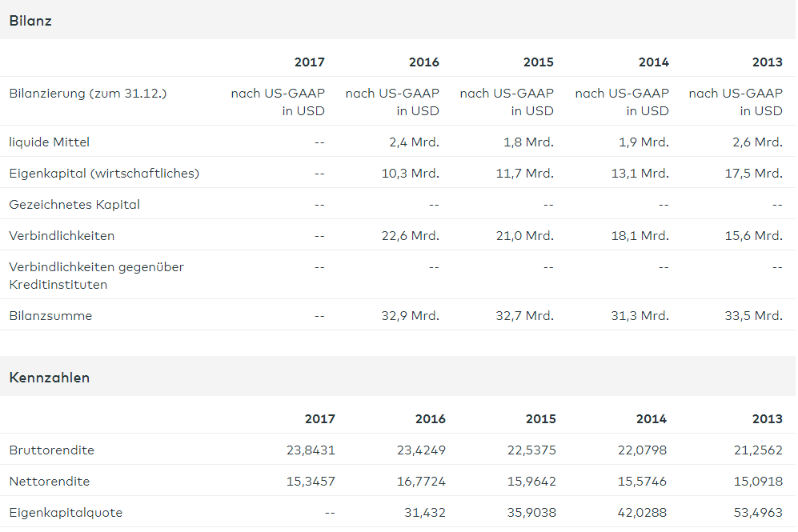This screenshot has height=532, width=798.
Task: Click the Nettorendite row label
Action: pyautogui.click(x=50, y=481)
